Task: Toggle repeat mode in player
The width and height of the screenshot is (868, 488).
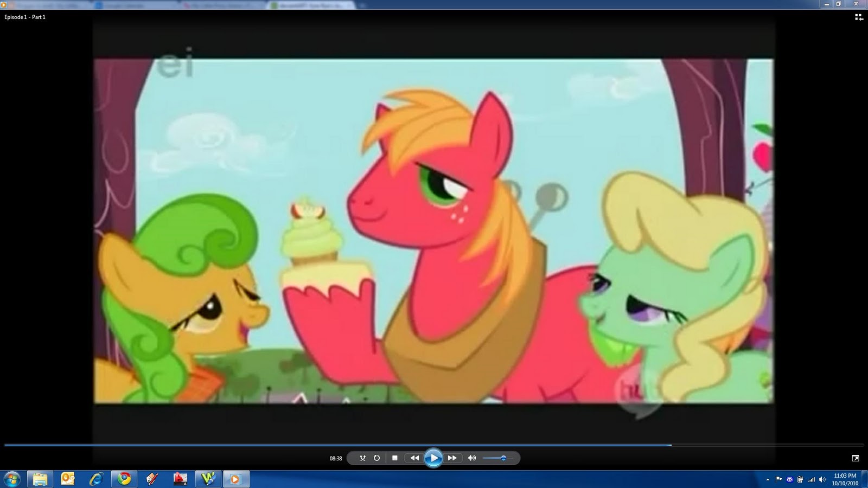Action: tap(377, 458)
